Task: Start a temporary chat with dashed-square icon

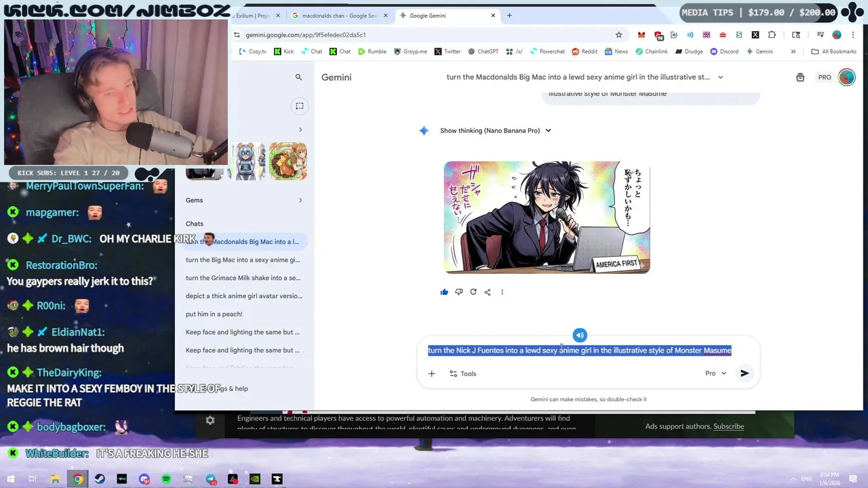Action: [x=299, y=106]
